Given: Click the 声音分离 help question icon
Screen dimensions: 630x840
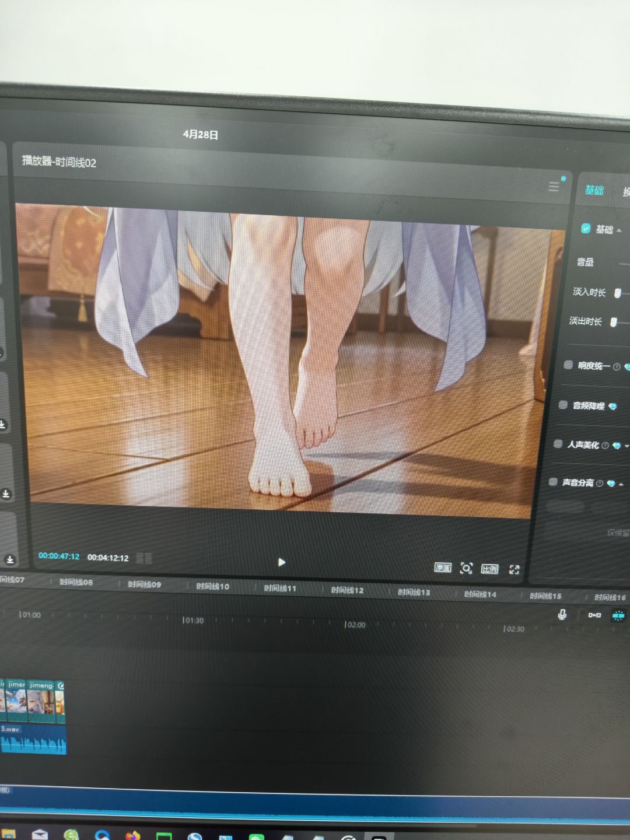Looking at the screenshot, I should point(600,483).
